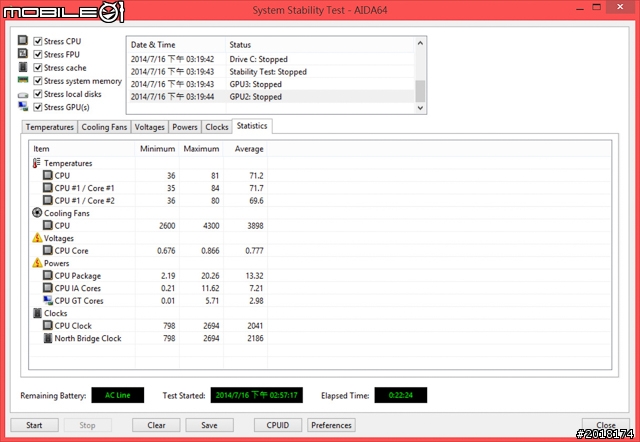This screenshot has width=640, height=442.
Task: Click the warning icon next to Voltages
Action: pyautogui.click(x=37, y=238)
